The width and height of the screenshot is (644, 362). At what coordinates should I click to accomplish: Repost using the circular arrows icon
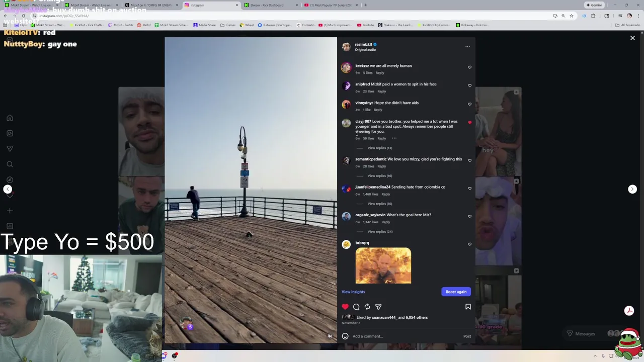[x=367, y=307]
